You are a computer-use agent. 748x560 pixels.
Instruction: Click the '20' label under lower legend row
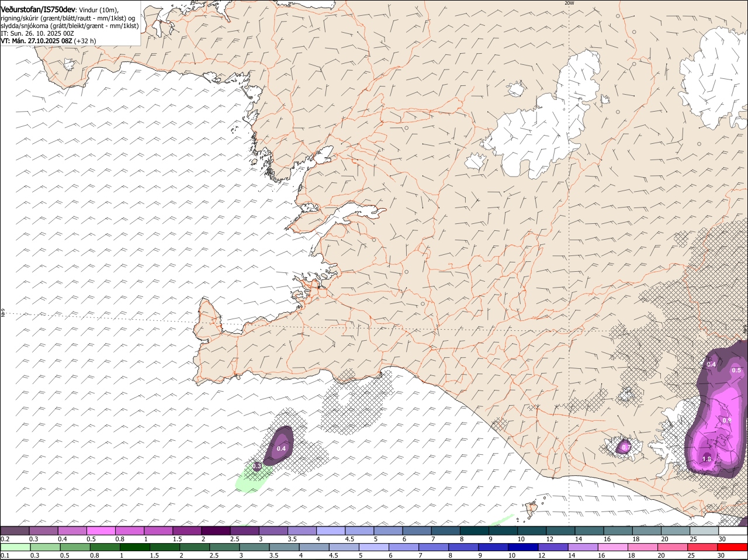[661, 555]
